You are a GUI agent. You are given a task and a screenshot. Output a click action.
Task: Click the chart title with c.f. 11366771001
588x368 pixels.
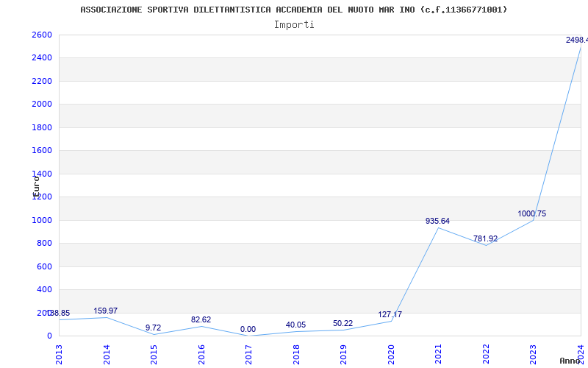pos(293,10)
